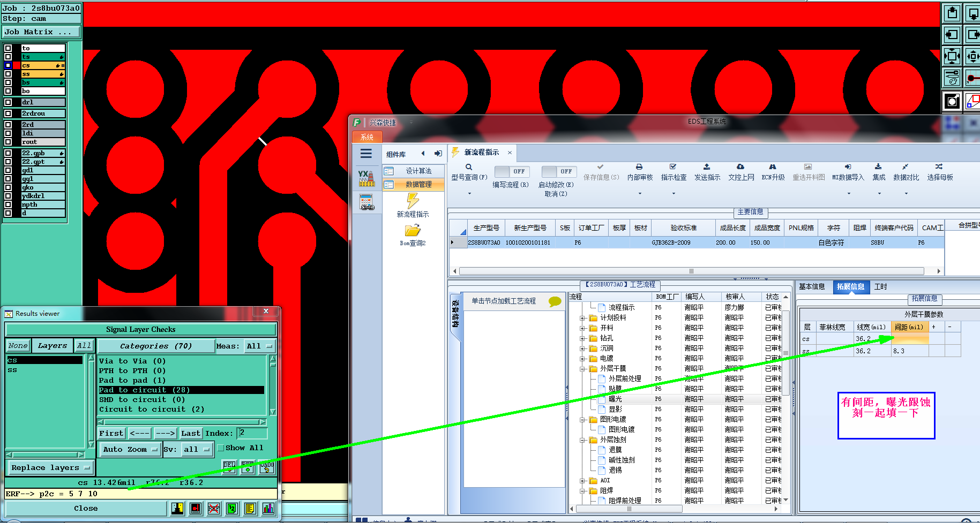
Task: Click the First button in Results viewer
Action: tap(111, 434)
